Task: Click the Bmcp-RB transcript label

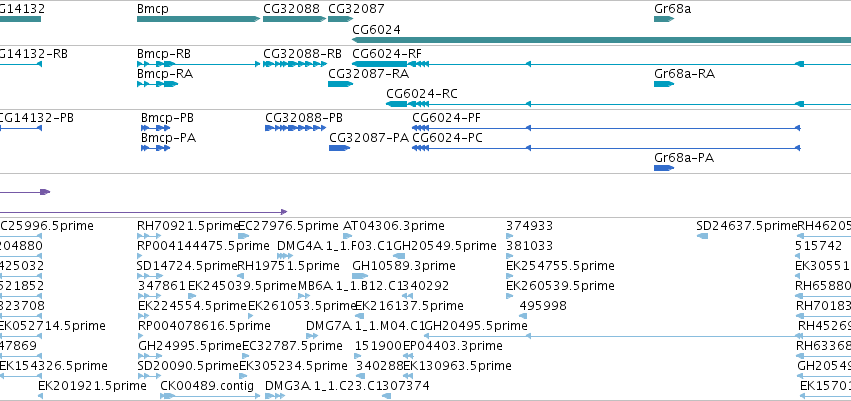Action: pyautogui.click(x=164, y=54)
